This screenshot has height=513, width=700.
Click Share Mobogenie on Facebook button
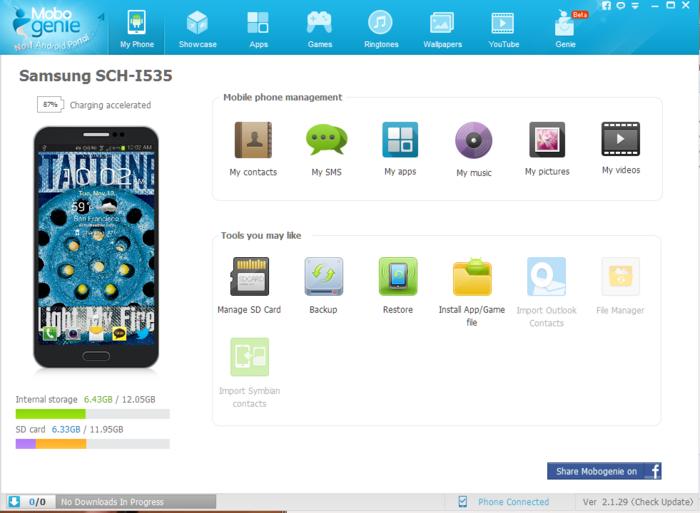tap(604, 471)
